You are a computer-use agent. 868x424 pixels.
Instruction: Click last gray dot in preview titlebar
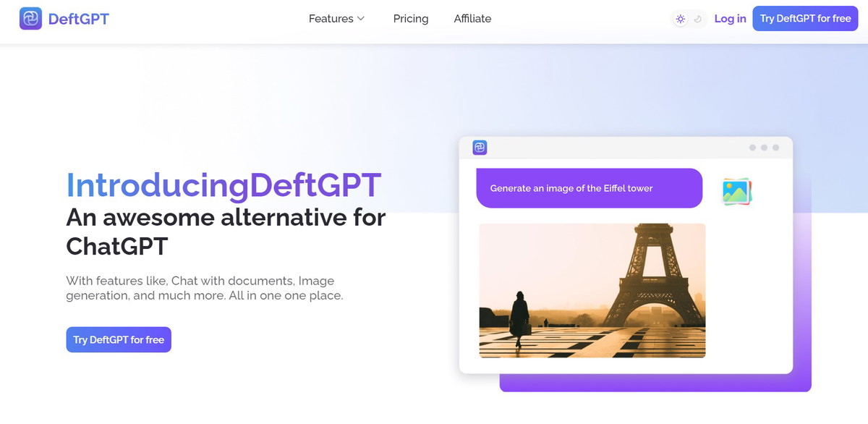tap(775, 148)
